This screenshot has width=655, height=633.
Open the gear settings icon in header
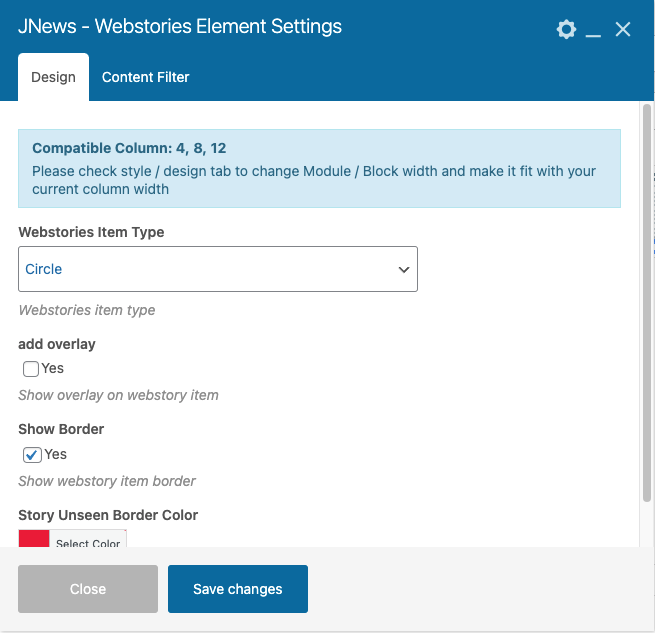point(566,30)
